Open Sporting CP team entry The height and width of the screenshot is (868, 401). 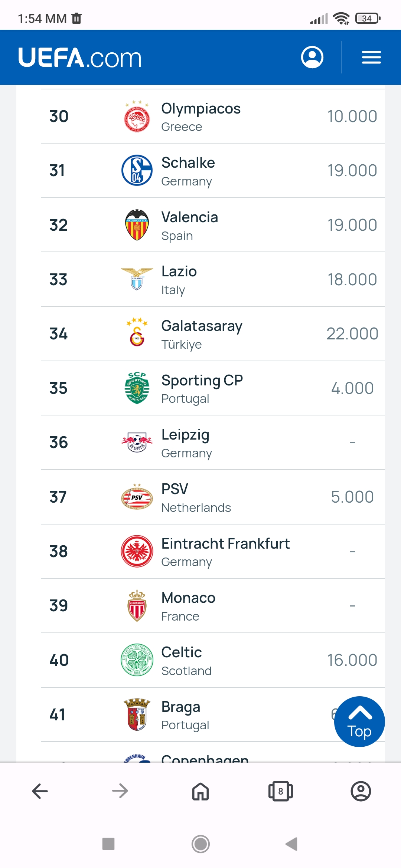(x=213, y=388)
